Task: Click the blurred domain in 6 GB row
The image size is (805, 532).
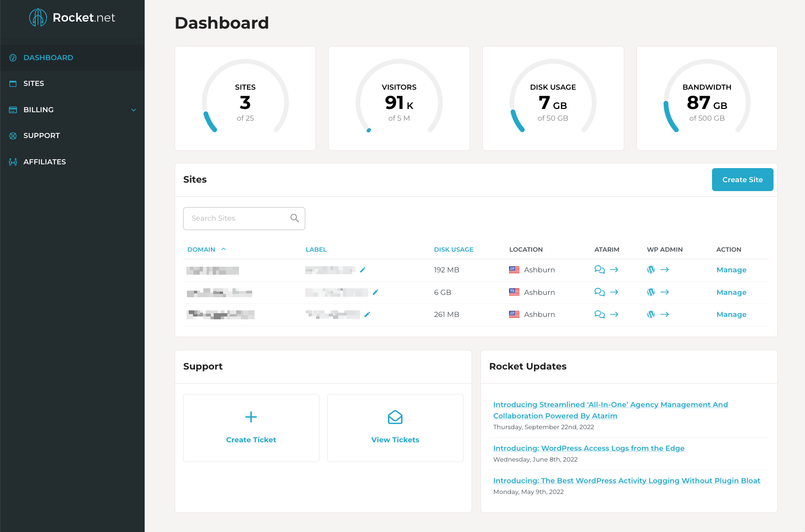Action: tap(219, 293)
